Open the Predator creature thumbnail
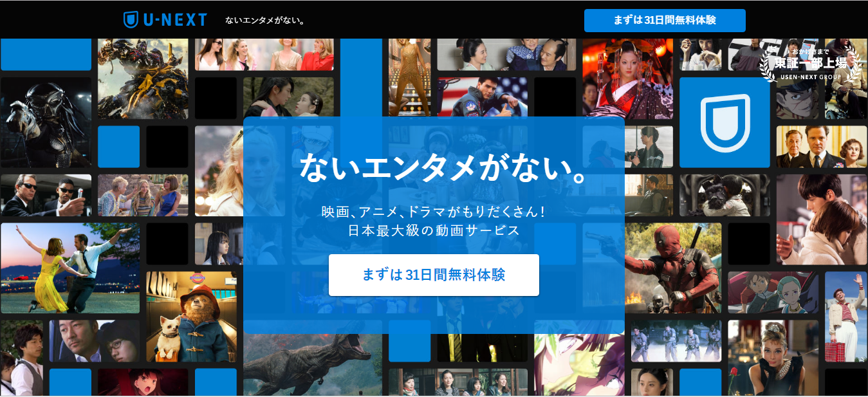The image size is (868, 397). point(46,122)
